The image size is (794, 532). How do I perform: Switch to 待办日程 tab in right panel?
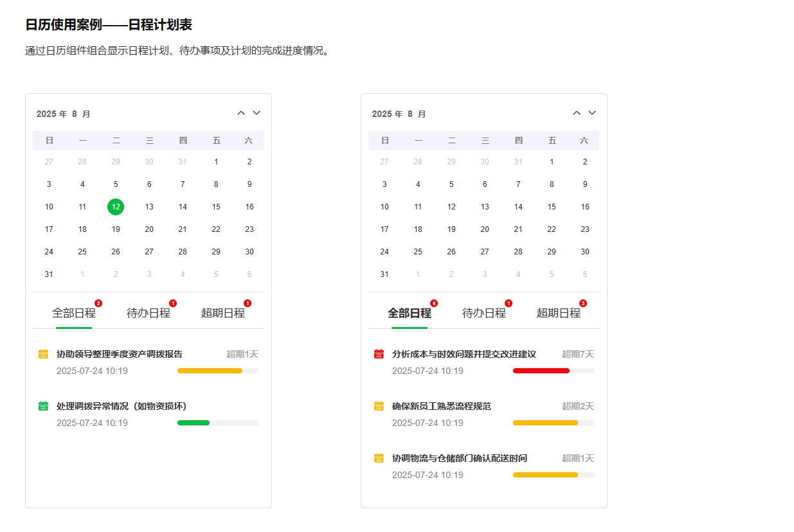[x=484, y=314]
